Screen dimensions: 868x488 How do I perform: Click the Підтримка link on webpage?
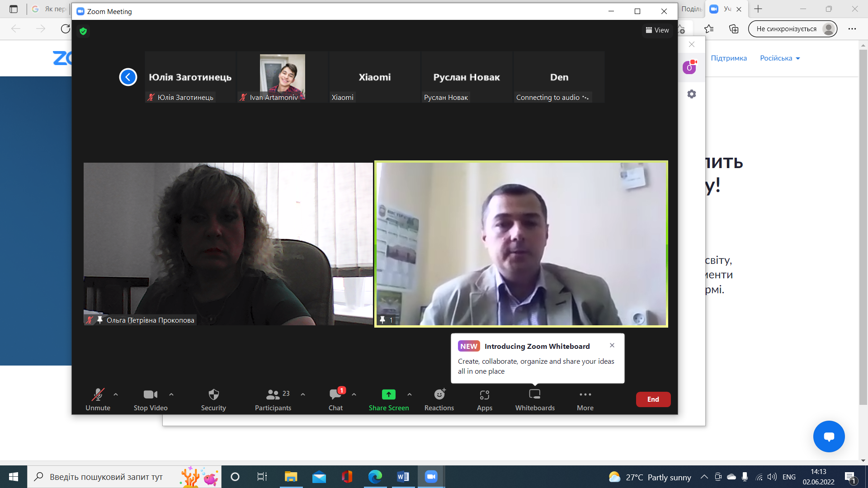click(x=728, y=58)
